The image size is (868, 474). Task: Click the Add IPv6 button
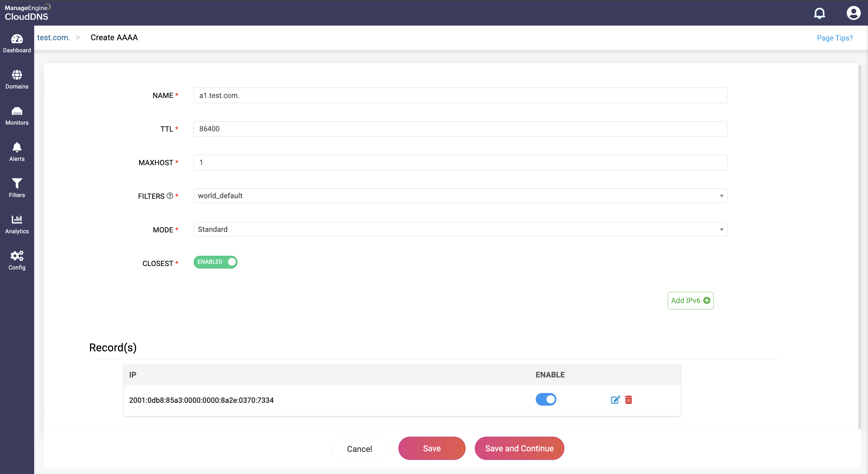690,300
